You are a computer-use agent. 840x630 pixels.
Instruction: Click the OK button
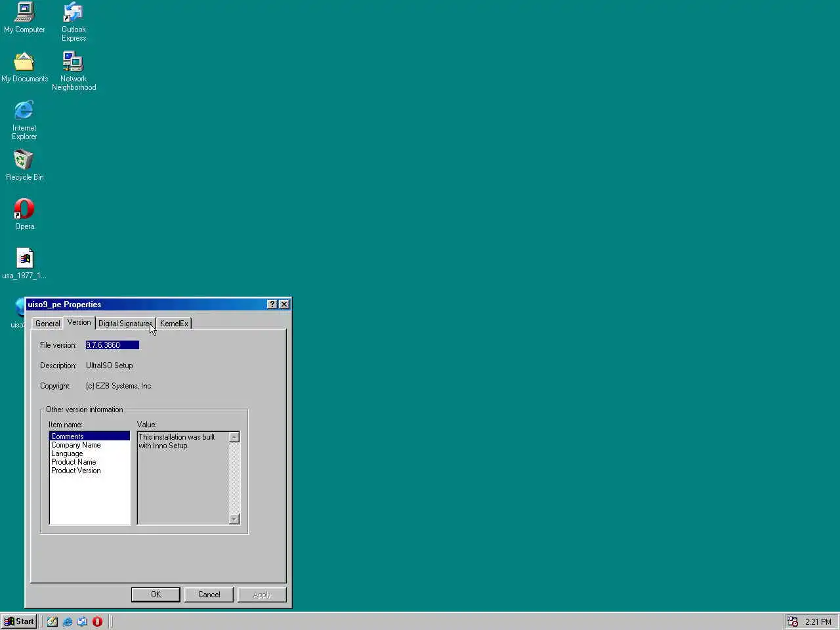tap(156, 595)
